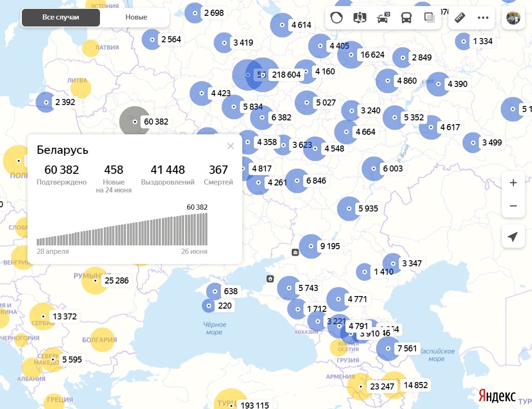Open the panoramas circle icon in toolbar

(x=337, y=17)
